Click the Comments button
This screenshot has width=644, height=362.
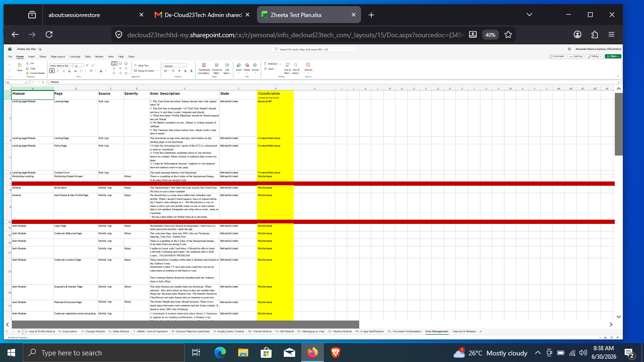coord(557,56)
